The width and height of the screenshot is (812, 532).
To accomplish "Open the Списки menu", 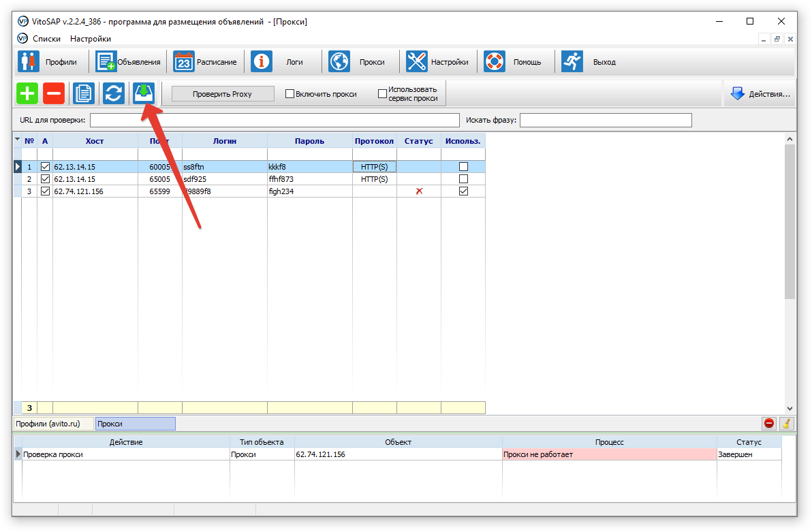I will pos(46,39).
